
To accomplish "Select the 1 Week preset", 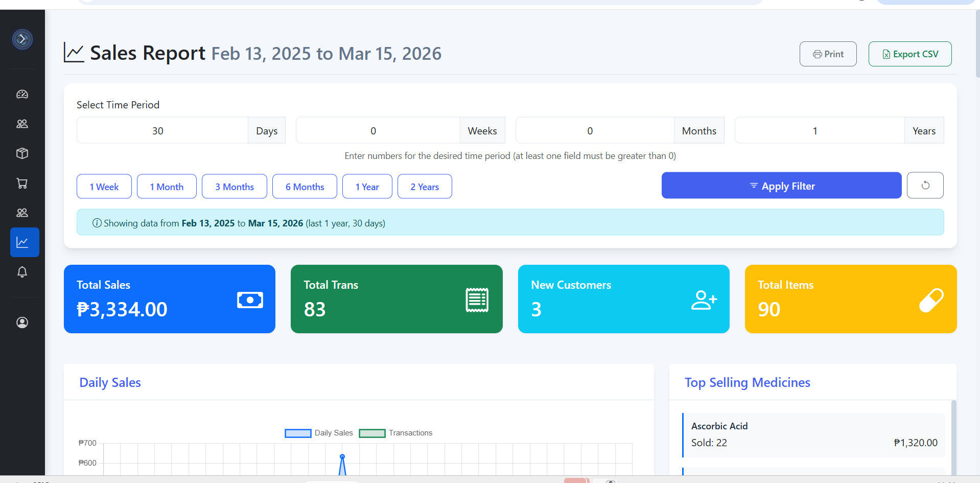I will (104, 187).
